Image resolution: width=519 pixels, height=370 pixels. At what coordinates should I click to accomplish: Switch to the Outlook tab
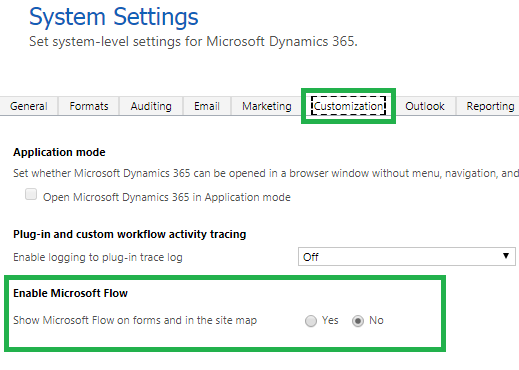pyautogui.click(x=425, y=106)
